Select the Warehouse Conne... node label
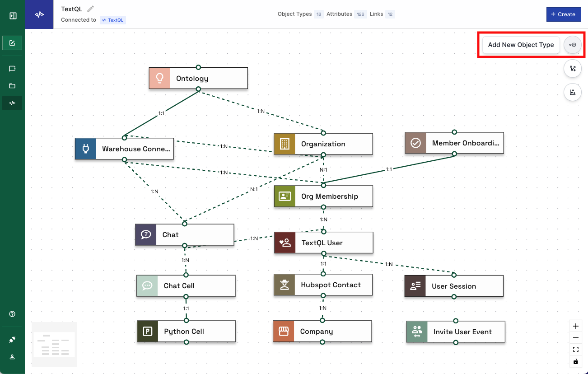Screen dimensions: 588x374 [136, 149]
